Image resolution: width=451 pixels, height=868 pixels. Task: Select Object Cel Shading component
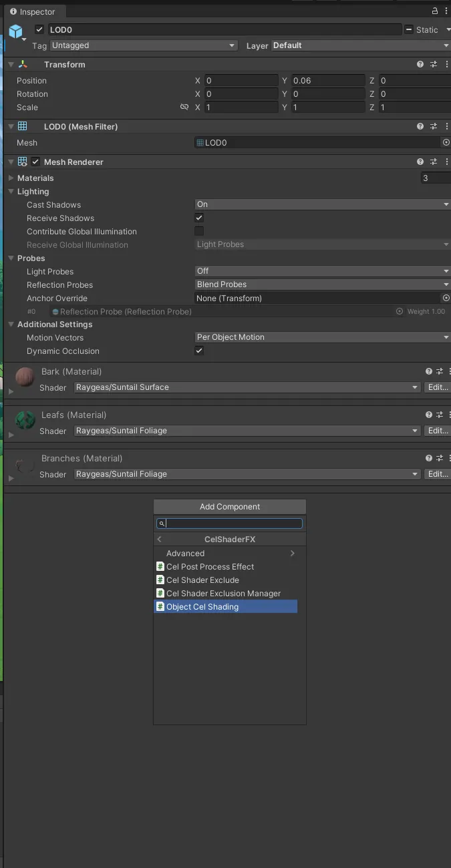coord(226,606)
